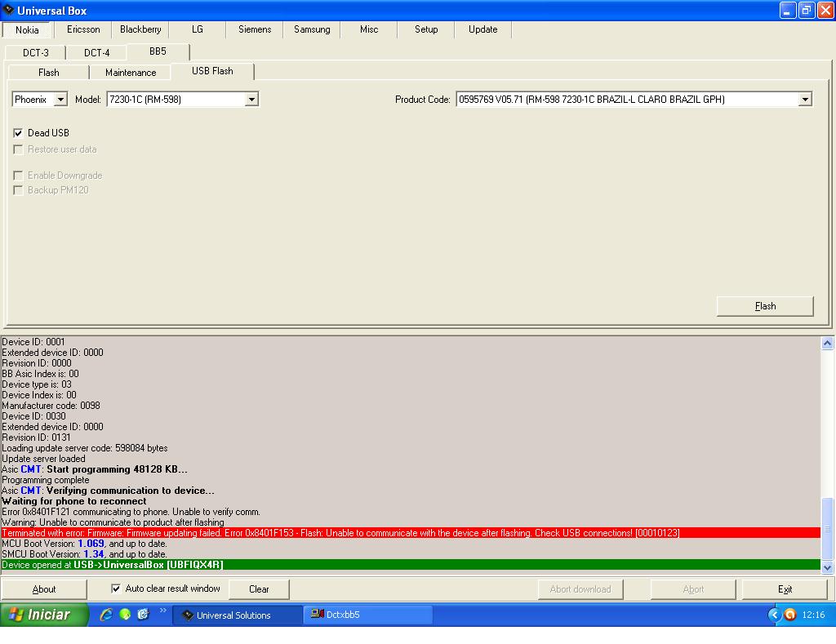Check the Backup PM120 option
Screen dimensions: 836x644
click(x=18, y=190)
